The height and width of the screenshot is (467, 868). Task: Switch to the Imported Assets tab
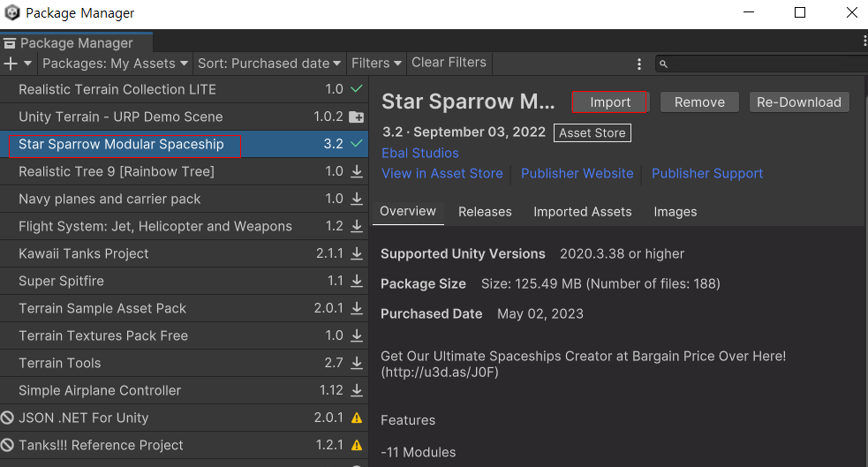(x=583, y=212)
